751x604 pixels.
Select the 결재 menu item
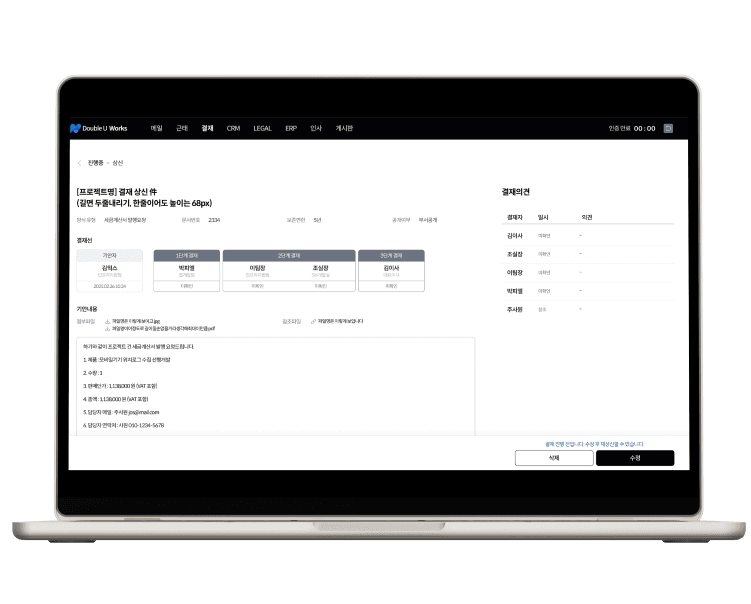pos(207,128)
